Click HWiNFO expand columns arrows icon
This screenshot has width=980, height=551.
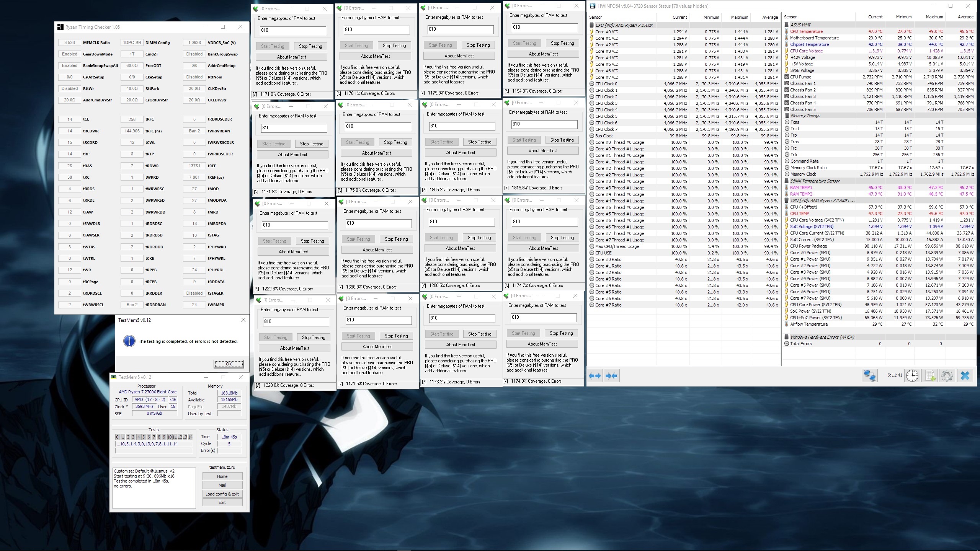click(x=595, y=376)
